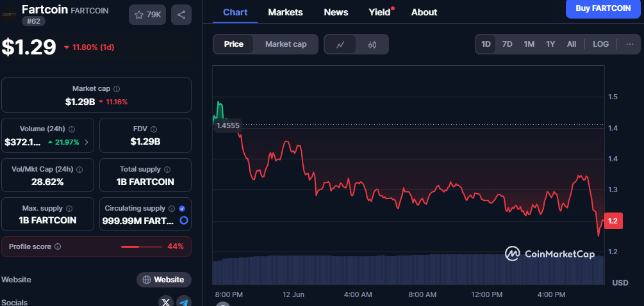Switch to candlestick chart view icon

[x=372, y=44]
